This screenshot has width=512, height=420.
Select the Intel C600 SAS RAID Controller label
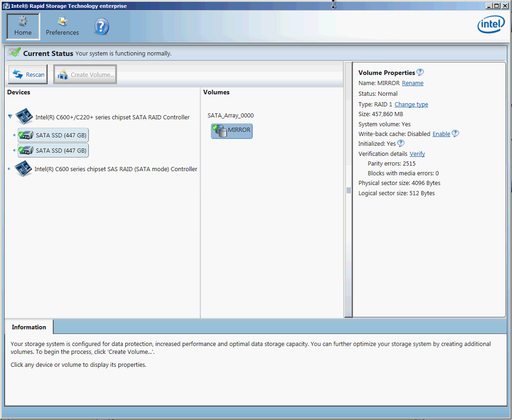pyautogui.click(x=116, y=169)
